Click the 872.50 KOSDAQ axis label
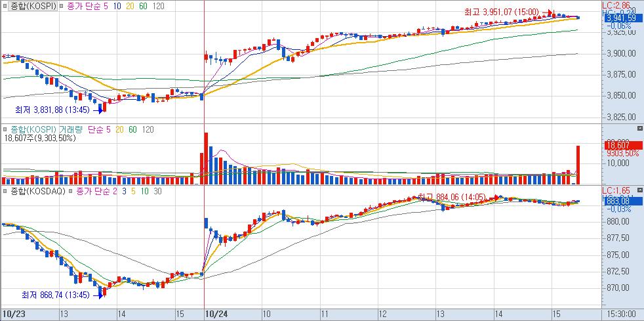Viewport: 644px width, 321px height. 618,272
